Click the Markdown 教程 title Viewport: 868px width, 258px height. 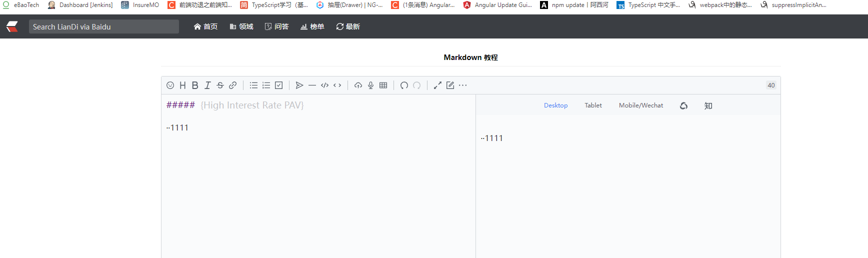click(470, 57)
